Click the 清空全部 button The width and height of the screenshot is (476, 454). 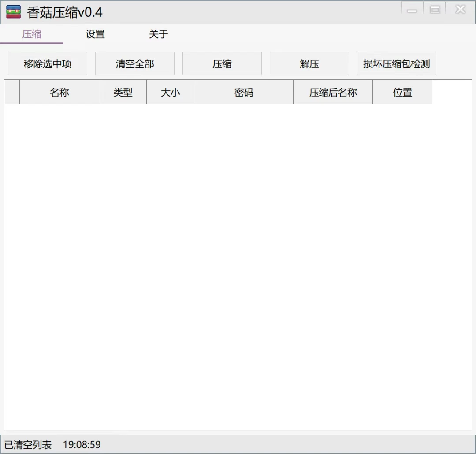point(134,63)
